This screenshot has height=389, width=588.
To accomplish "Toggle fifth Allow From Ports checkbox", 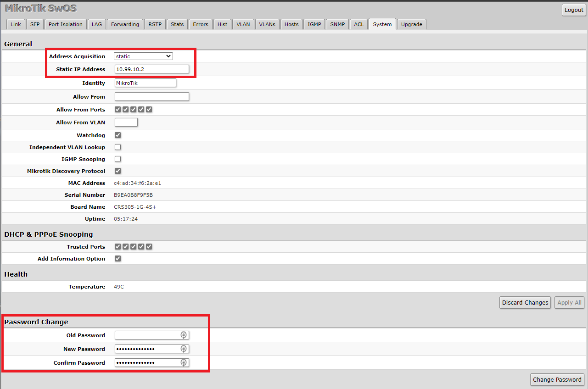I will (149, 110).
